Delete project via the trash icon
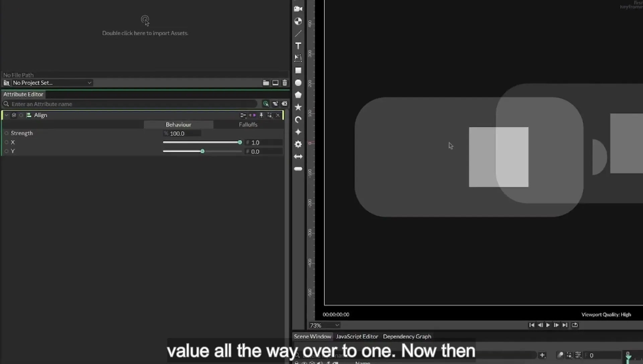Viewport: 643px width, 364px height. (x=285, y=83)
